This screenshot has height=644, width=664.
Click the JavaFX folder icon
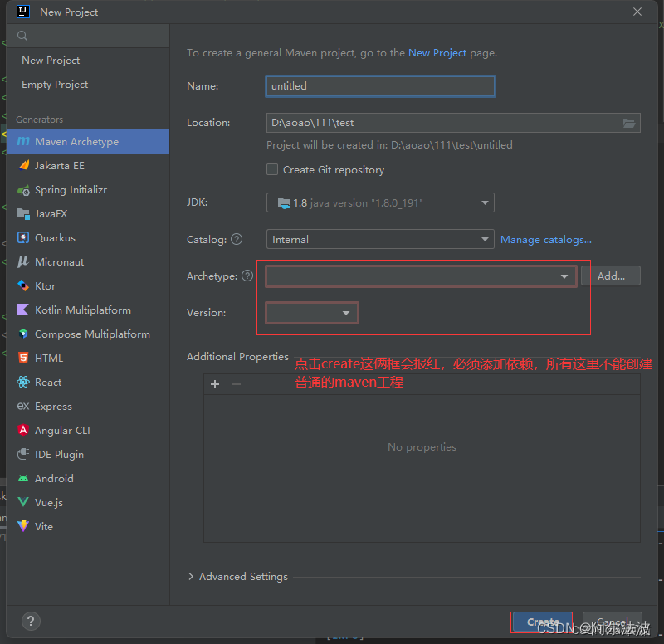point(23,214)
